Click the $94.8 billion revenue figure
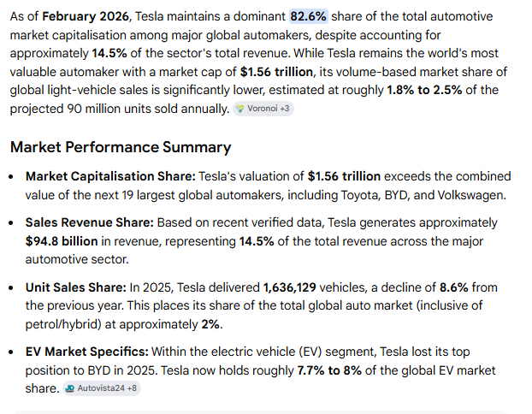 click(x=64, y=240)
